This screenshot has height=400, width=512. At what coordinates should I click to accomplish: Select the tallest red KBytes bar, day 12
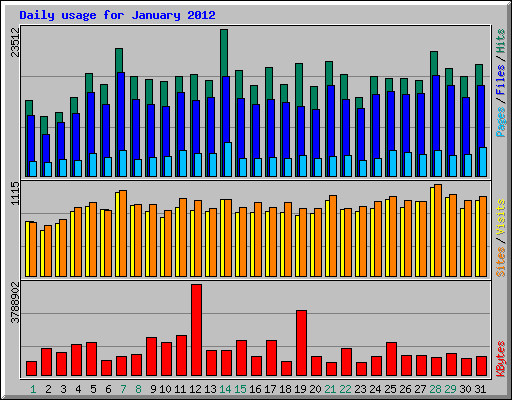197,330
